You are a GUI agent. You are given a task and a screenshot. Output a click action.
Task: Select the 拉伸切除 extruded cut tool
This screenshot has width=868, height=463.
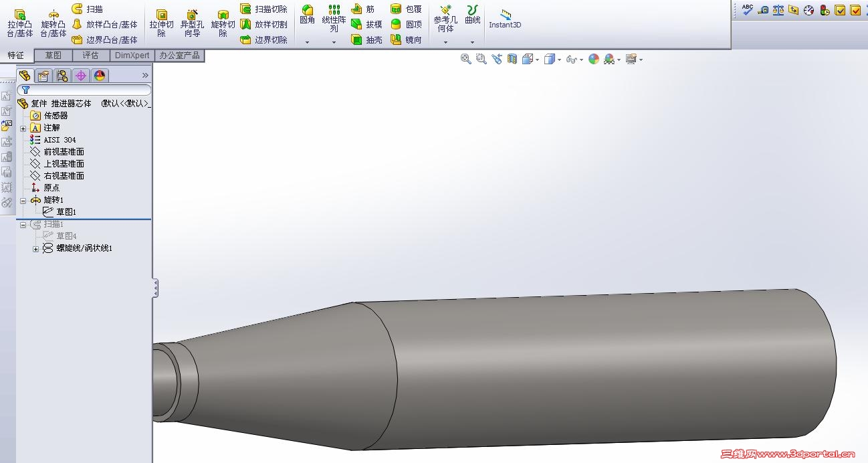tap(161, 23)
